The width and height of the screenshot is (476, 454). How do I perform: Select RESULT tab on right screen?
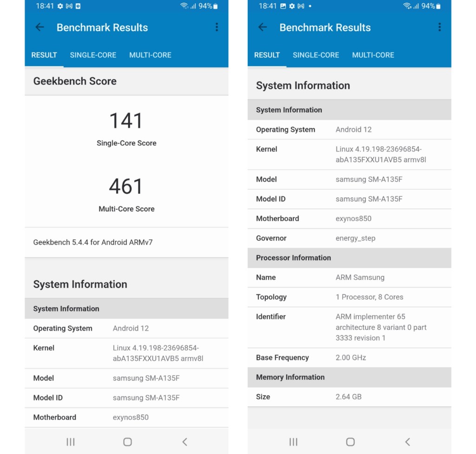click(267, 55)
